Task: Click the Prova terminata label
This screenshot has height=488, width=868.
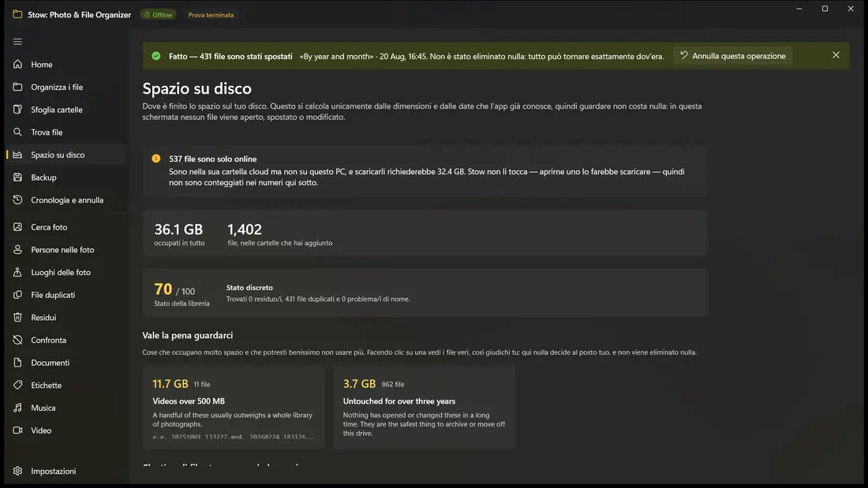Action: pos(211,15)
